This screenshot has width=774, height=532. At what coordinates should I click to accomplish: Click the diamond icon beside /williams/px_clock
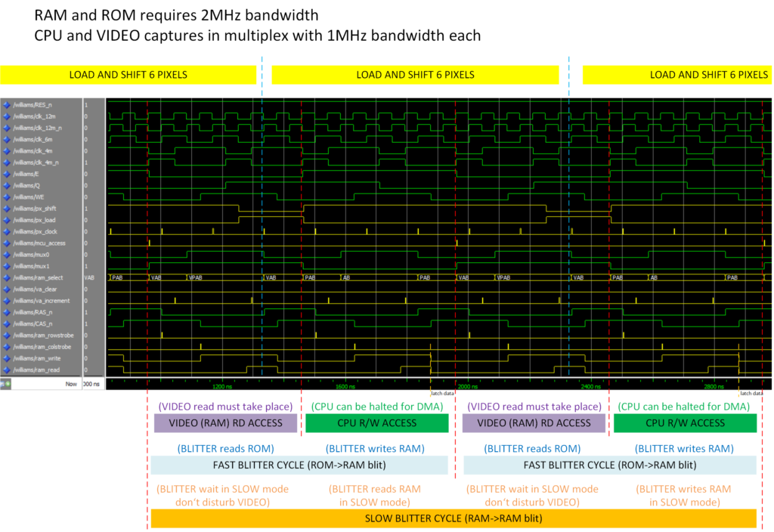(x=6, y=231)
